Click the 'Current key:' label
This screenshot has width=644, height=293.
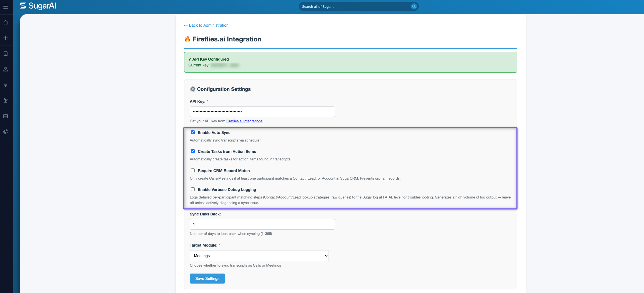pyautogui.click(x=199, y=65)
